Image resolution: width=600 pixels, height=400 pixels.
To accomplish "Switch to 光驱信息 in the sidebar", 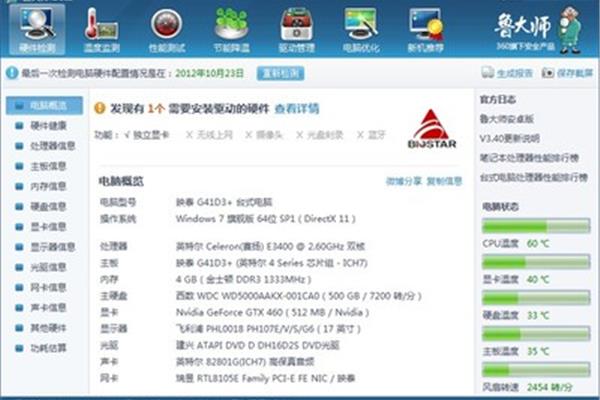I will click(48, 267).
